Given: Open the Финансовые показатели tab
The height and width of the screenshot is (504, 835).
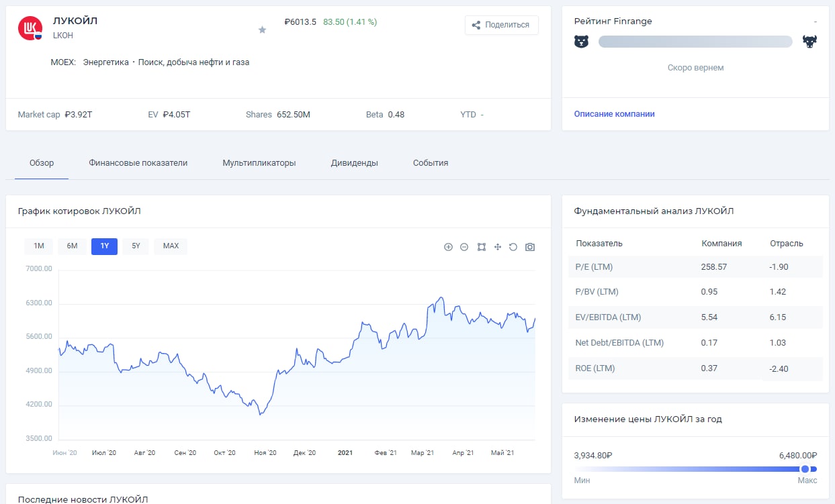Looking at the screenshot, I should click(x=138, y=163).
